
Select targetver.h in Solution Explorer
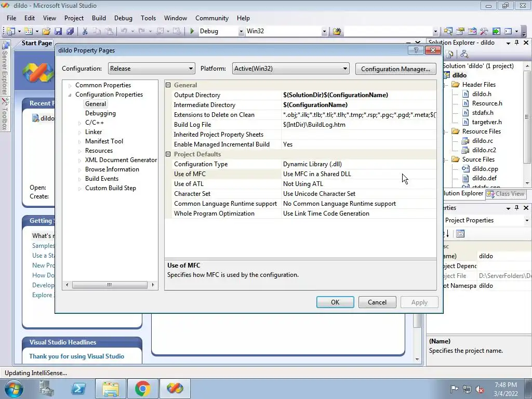(487, 122)
